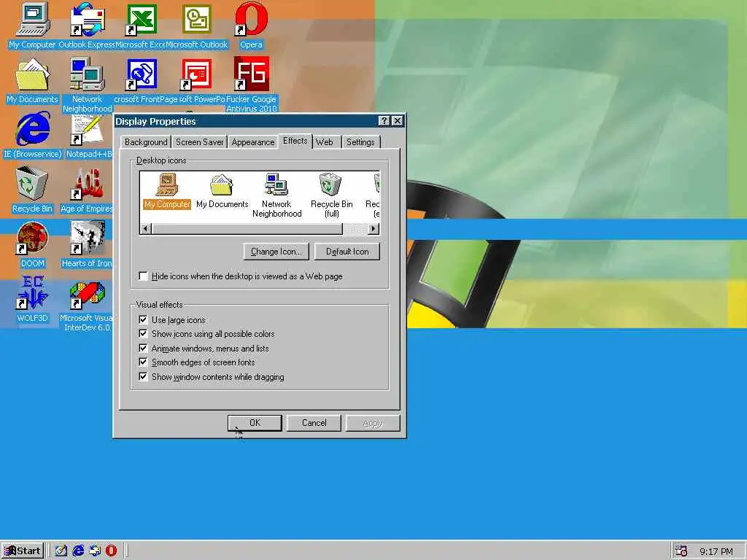Click the Default Icon button
The height and width of the screenshot is (560, 747).
[347, 252]
